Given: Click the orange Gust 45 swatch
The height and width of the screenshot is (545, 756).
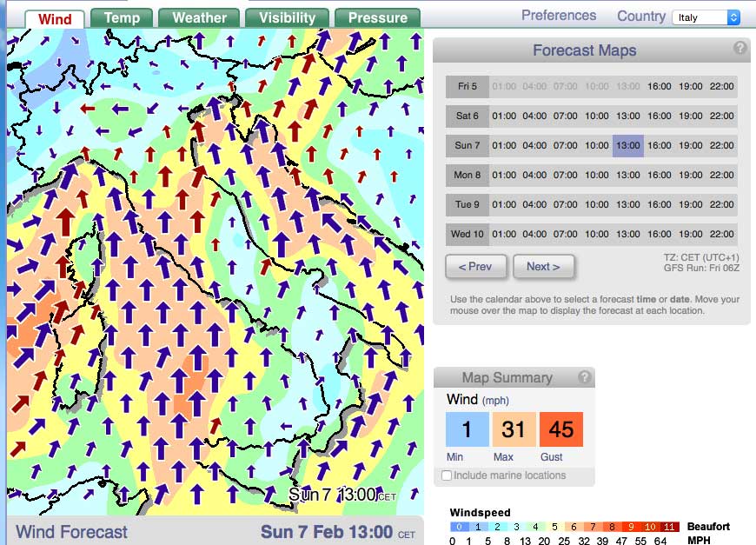Looking at the screenshot, I should [560, 429].
